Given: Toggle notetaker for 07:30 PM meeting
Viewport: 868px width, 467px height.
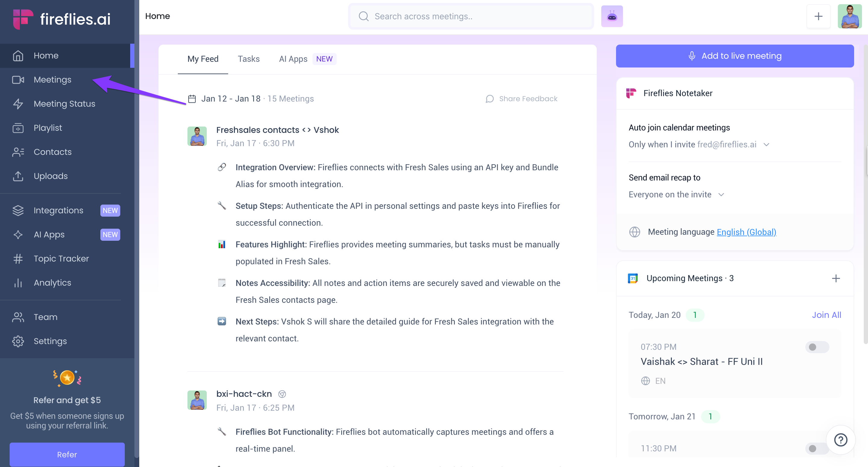Looking at the screenshot, I should 817,347.
